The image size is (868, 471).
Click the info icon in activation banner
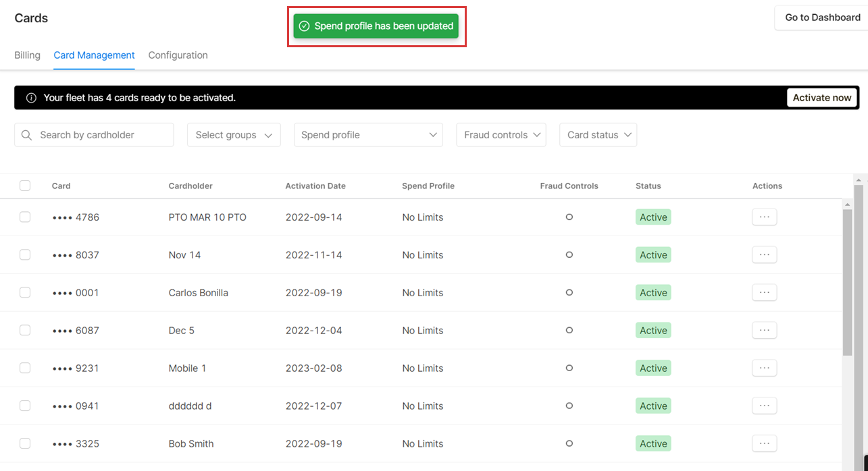click(x=31, y=98)
